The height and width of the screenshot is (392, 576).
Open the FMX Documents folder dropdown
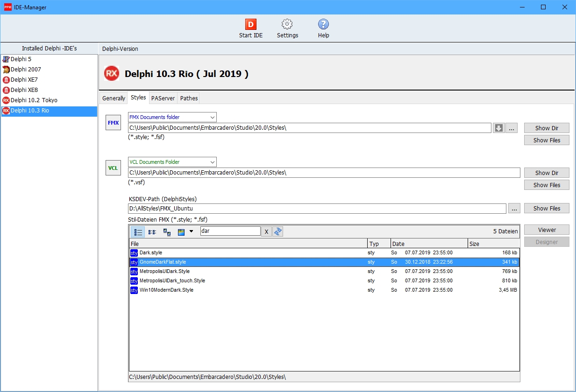[x=172, y=117]
